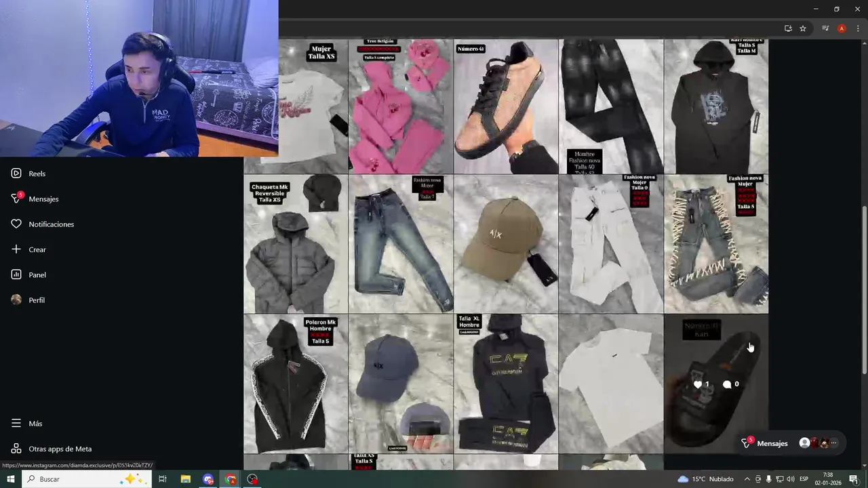Select Crear in the sidebar menu

point(37,249)
